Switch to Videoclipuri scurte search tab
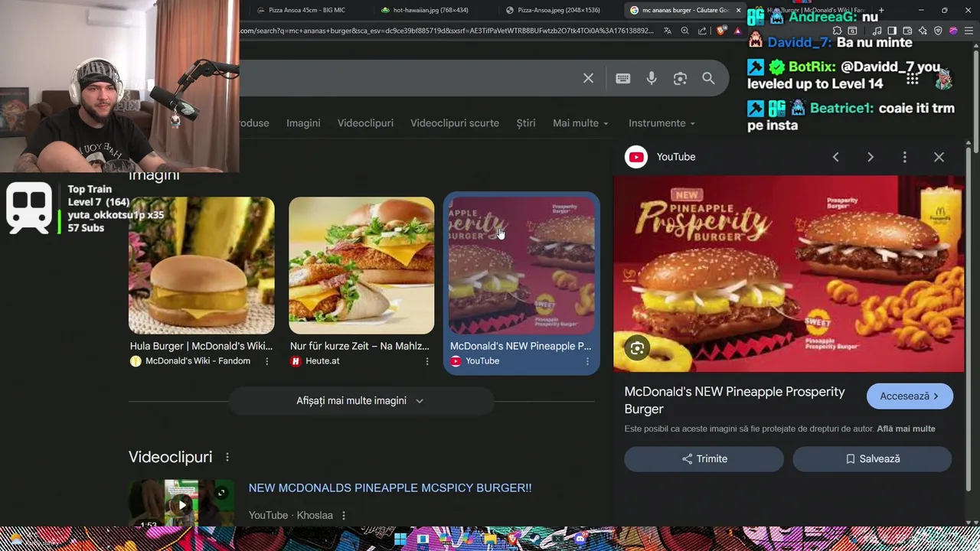This screenshot has width=980, height=551. point(455,123)
